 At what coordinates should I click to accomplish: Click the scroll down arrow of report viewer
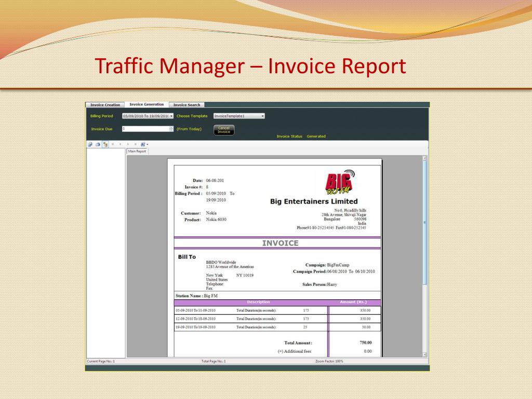click(x=424, y=354)
